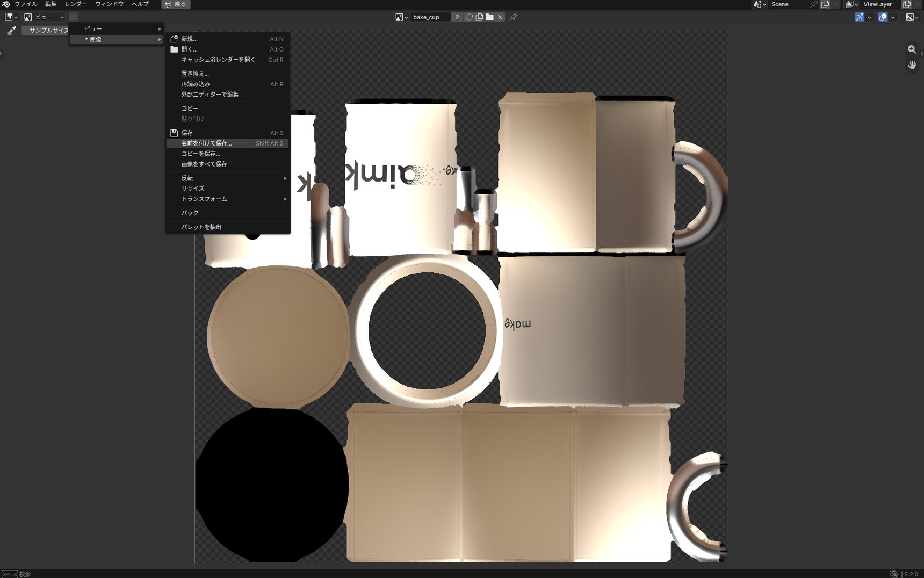Click the サンプルサイズ field
The width and height of the screenshot is (924, 578).
(x=46, y=31)
